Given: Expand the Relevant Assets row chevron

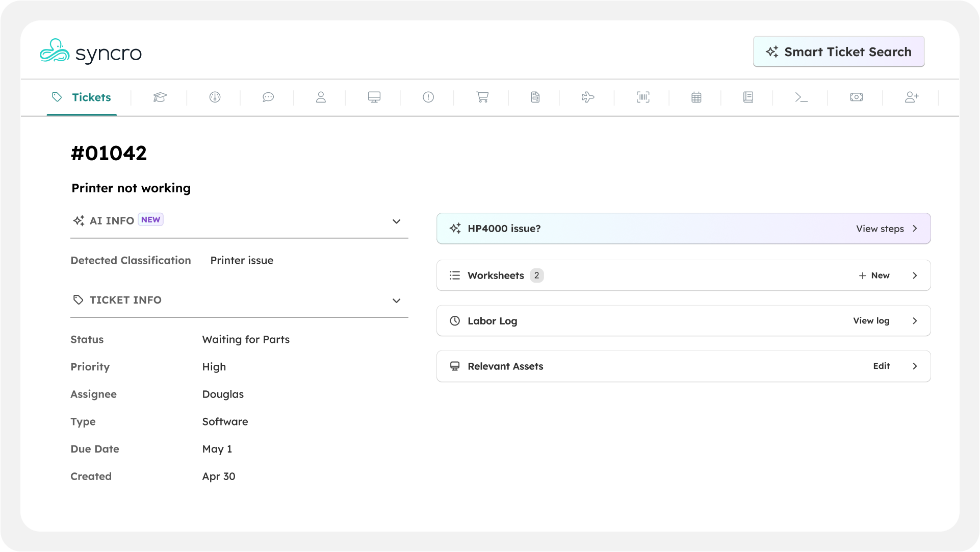Looking at the screenshot, I should point(915,366).
